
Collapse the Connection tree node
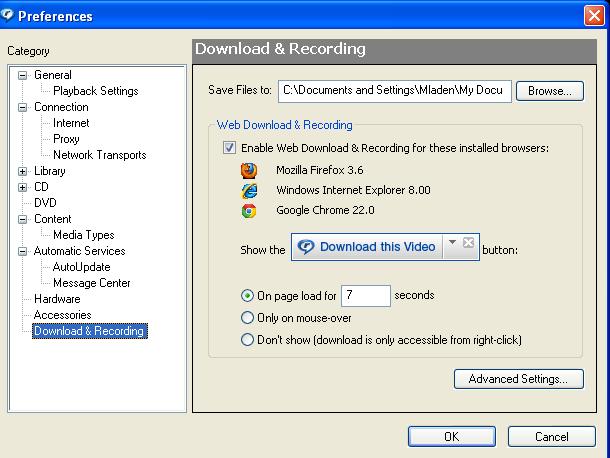23,107
